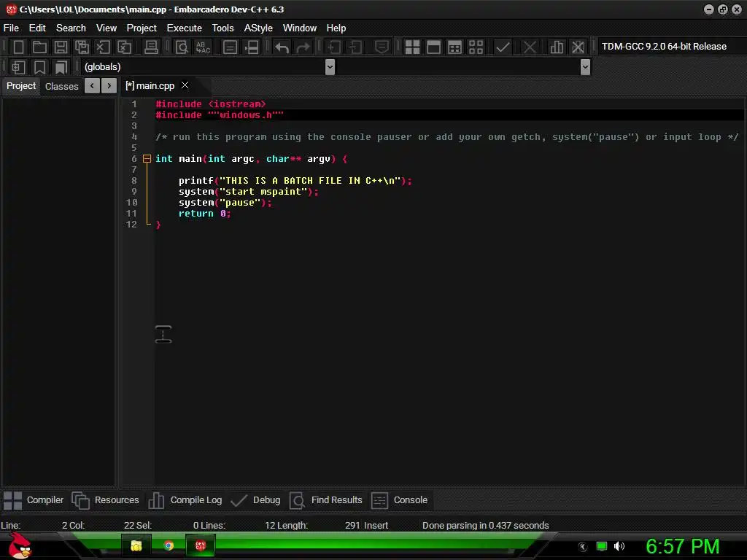Open the file explorer taskbar icon
This screenshot has width=747, height=560.
(136, 545)
